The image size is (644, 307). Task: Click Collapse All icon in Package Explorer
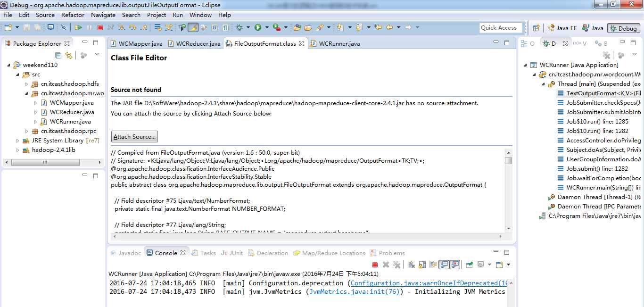pos(58,56)
